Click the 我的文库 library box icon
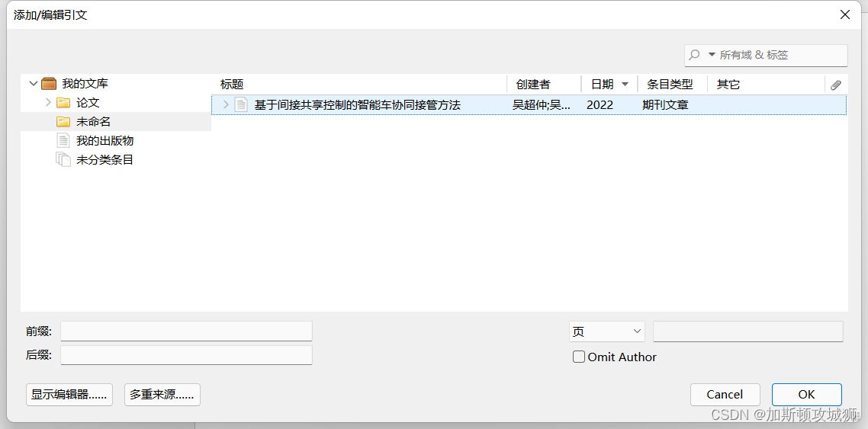Image resolution: width=868 pixels, height=429 pixels. pos(50,84)
